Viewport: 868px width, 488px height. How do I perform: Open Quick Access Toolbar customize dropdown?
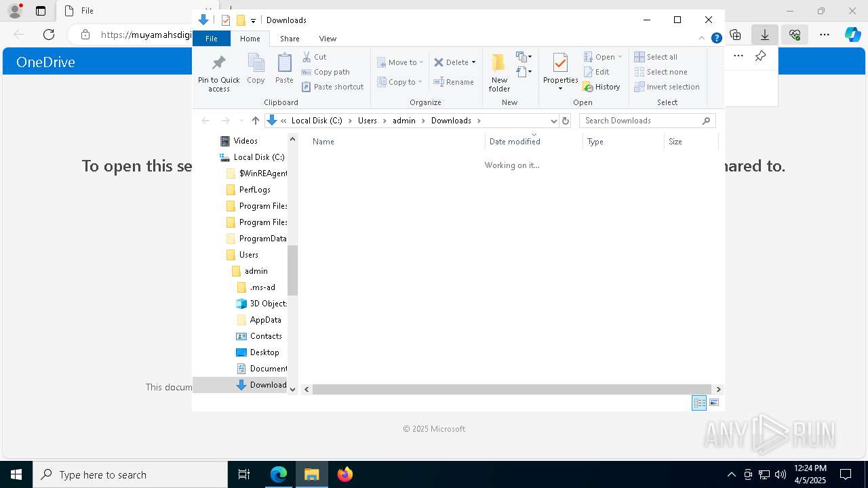click(x=253, y=20)
